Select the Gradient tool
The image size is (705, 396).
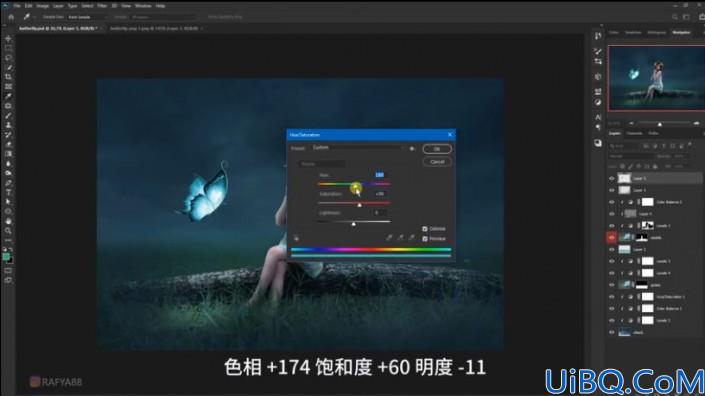point(8,154)
